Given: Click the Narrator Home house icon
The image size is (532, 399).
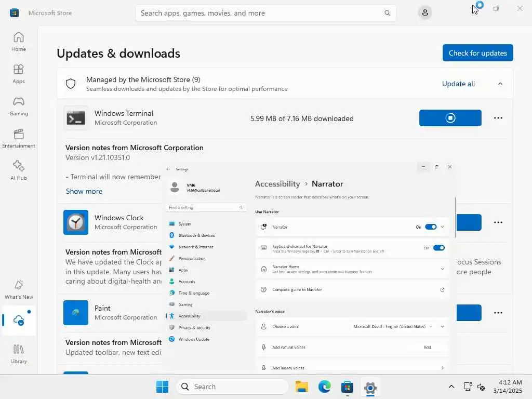Looking at the screenshot, I should (x=263, y=269).
